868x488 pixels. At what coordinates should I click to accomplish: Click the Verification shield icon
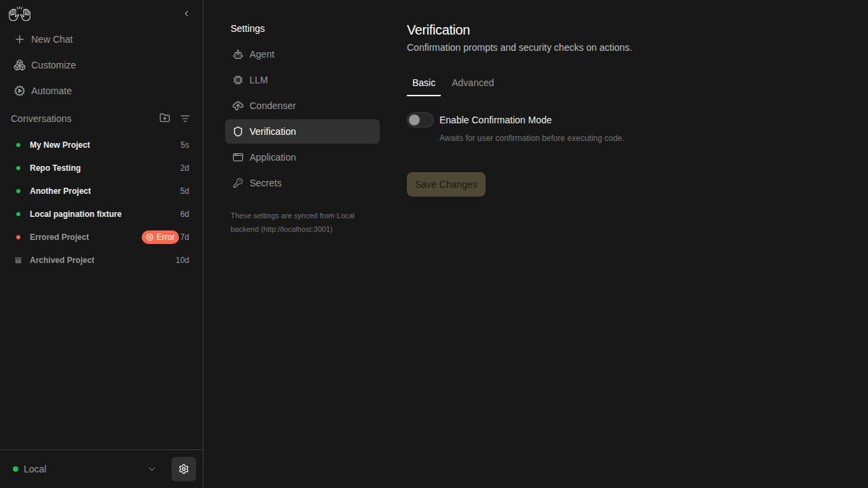click(238, 131)
